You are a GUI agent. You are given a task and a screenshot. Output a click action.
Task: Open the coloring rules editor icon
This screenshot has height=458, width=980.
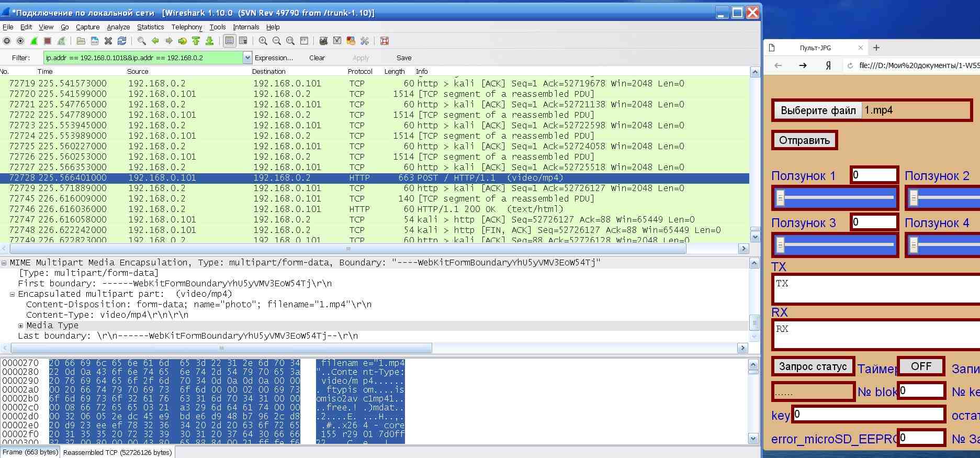point(351,41)
